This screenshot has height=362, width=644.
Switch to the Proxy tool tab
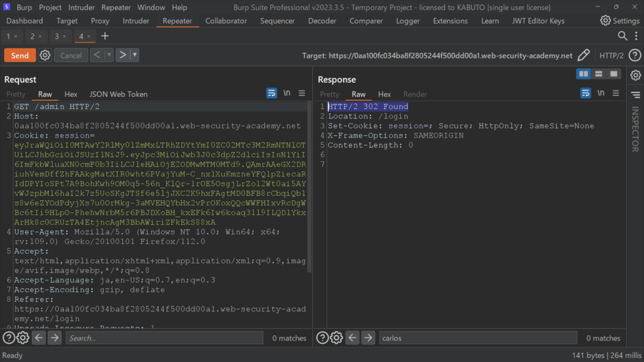[x=100, y=21]
